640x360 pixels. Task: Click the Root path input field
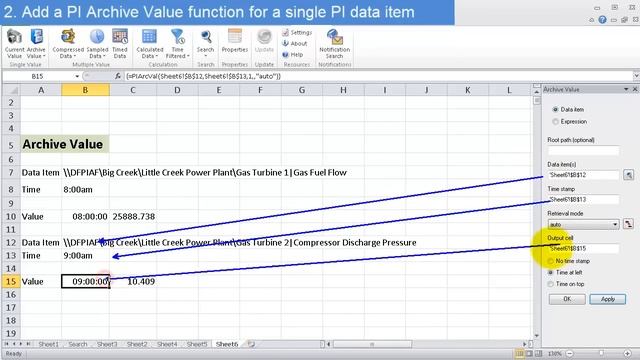coord(583,151)
